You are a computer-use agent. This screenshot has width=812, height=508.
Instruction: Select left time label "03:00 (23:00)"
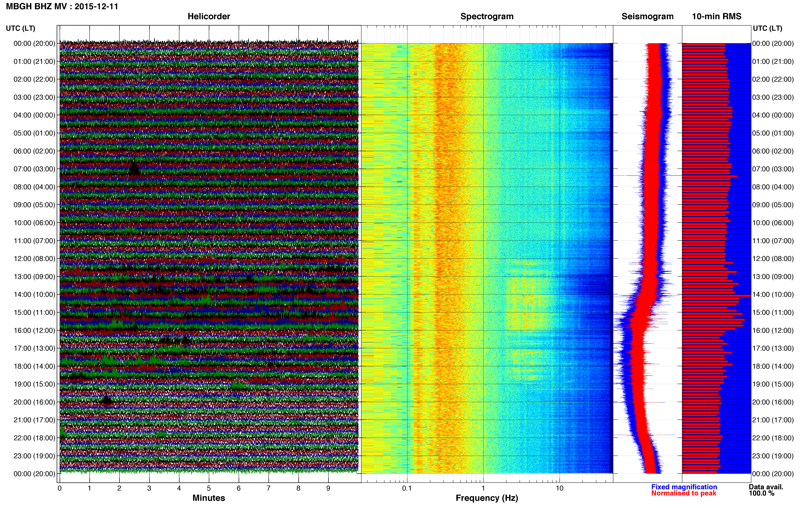[x=34, y=97]
